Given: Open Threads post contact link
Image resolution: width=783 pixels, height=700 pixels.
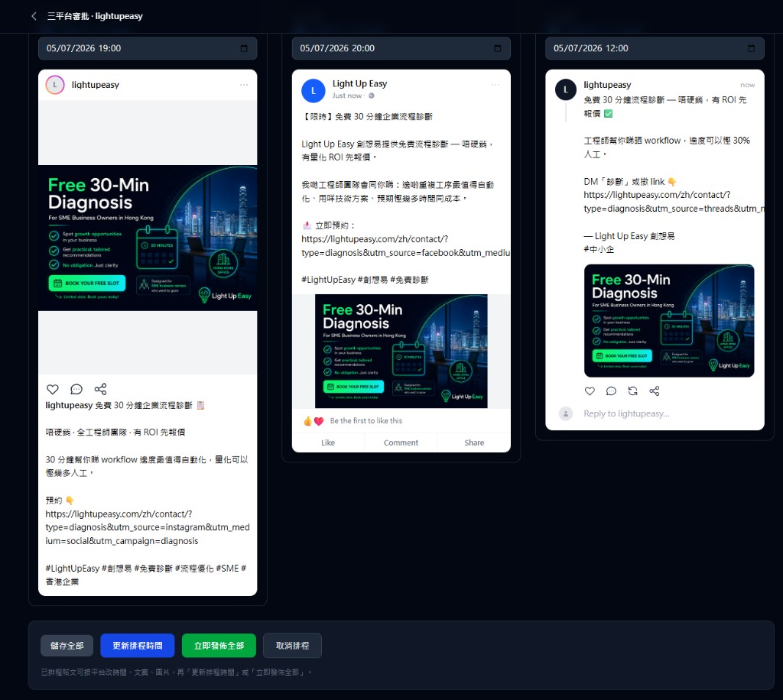Looking at the screenshot, I should click(x=674, y=202).
